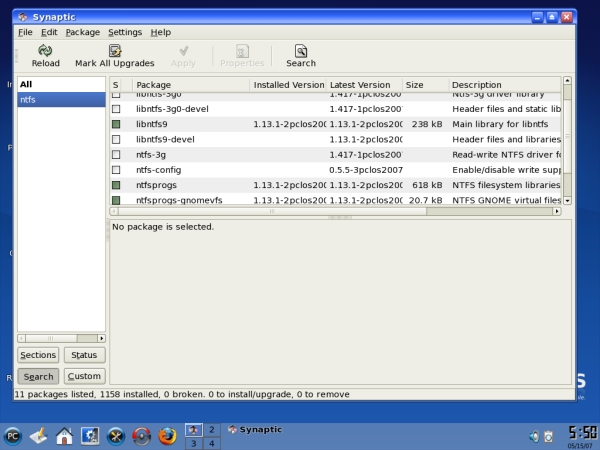600x450 pixels.
Task: Toggle status box for ntfsprogs-gnomevfs
Action: (116, 200)
